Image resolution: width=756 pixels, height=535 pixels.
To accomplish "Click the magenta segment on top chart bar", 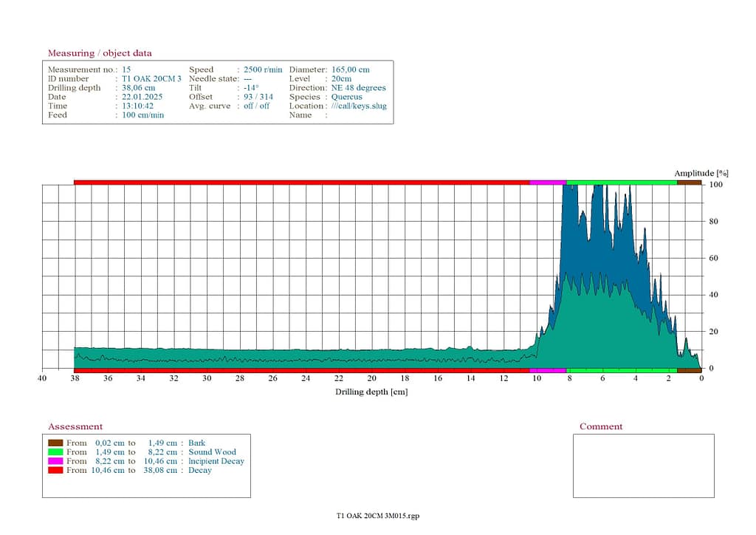I will (x=548, y=182).
